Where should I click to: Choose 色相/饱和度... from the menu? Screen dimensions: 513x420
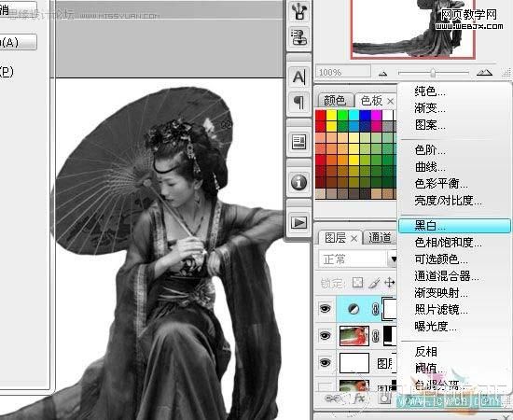click(448, 243)
